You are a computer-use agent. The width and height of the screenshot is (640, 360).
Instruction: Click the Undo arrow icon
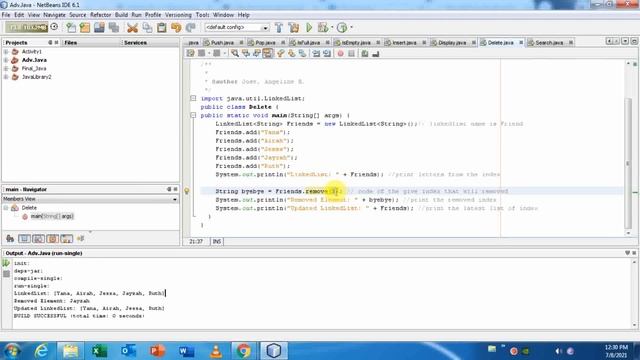176,28
